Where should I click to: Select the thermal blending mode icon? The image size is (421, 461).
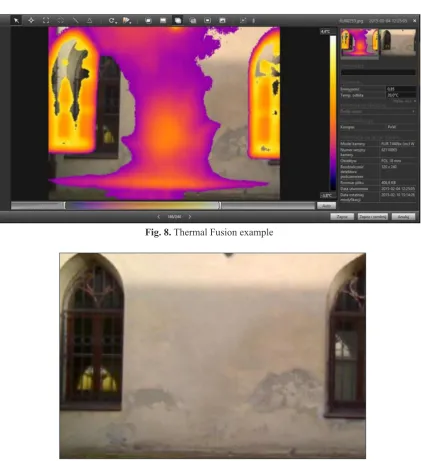pos(193,21)
